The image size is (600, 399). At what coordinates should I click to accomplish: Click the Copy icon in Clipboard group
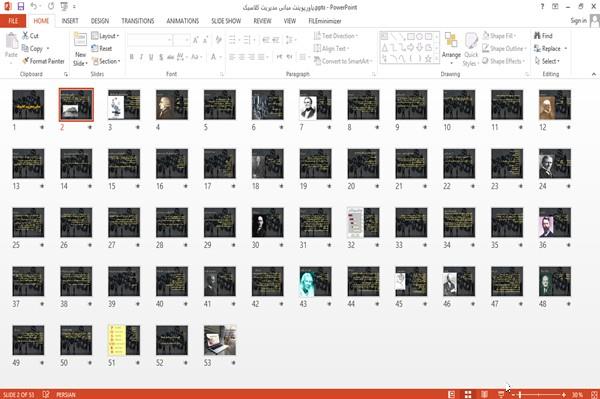25,49
